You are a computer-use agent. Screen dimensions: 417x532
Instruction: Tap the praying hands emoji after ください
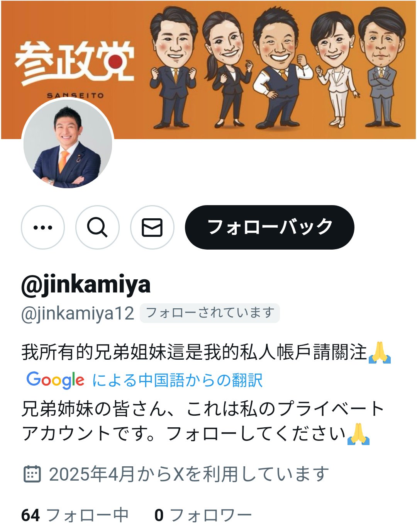coord(359,433)
